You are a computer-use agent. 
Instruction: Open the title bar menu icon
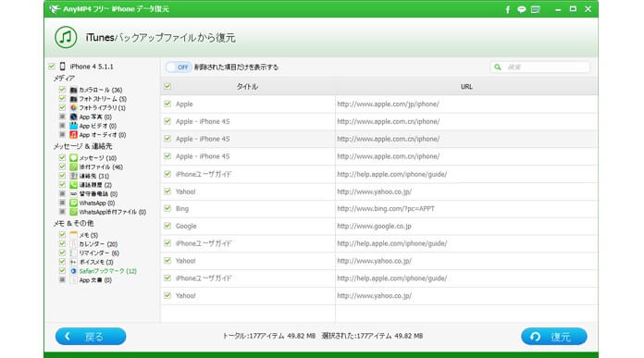click(535, 9)
